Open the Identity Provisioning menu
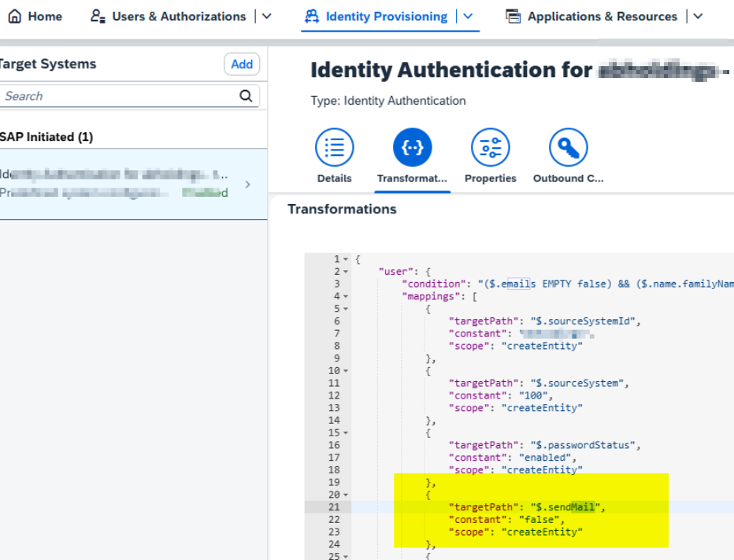This screenshot has height=560, width=734. pyautogui.click(x=387, y=17)
